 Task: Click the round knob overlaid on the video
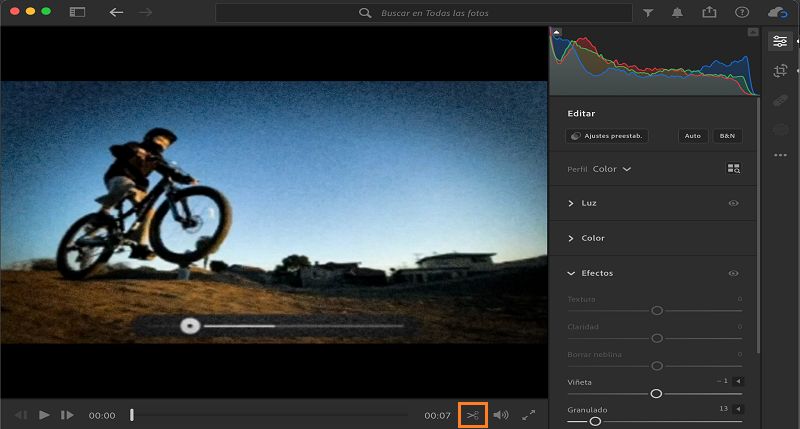coord(190,325)
